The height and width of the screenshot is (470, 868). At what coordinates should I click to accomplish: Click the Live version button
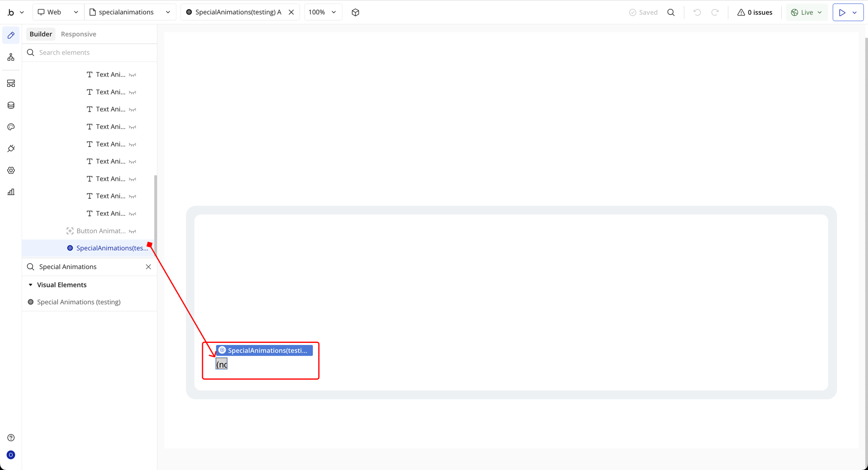point(806,12)
